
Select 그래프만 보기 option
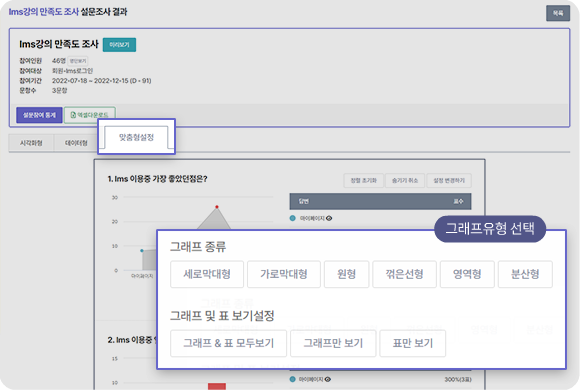point(333,343)
